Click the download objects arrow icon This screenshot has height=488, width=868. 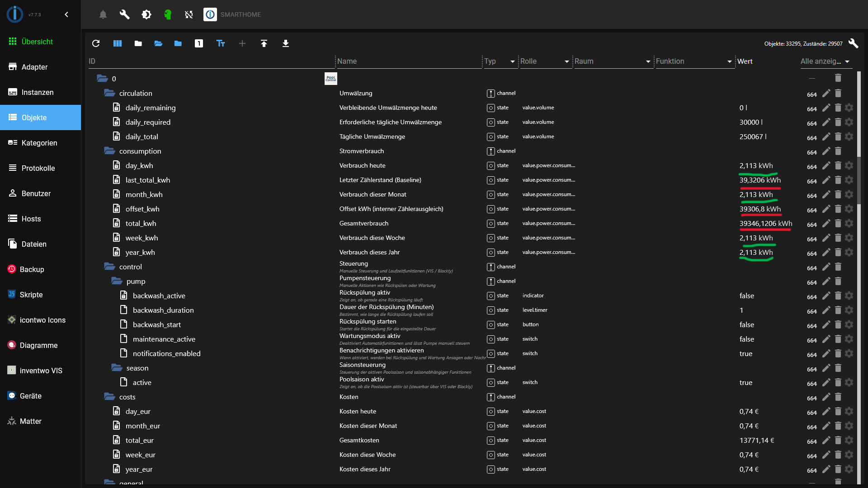286,43
